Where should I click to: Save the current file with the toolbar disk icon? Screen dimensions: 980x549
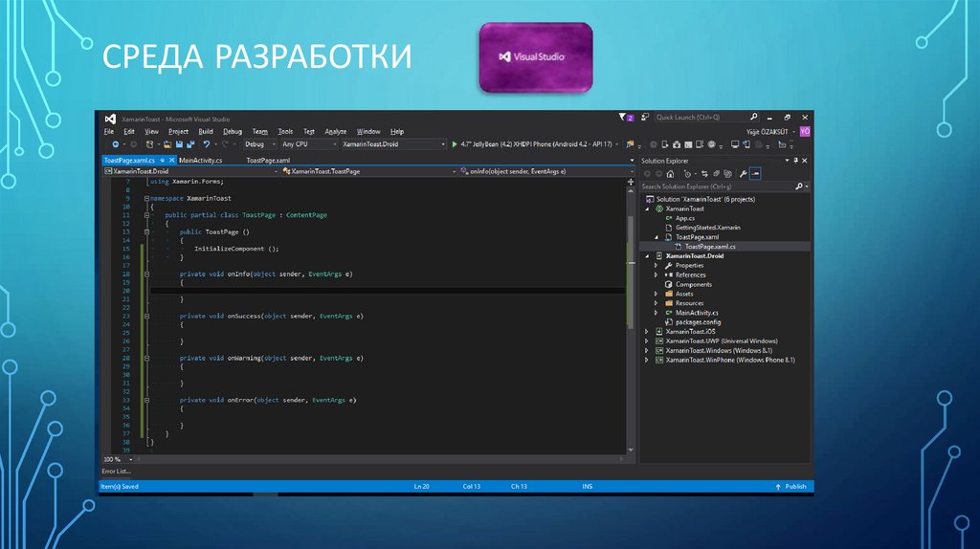pyautogui.click(x=179, y=144)
